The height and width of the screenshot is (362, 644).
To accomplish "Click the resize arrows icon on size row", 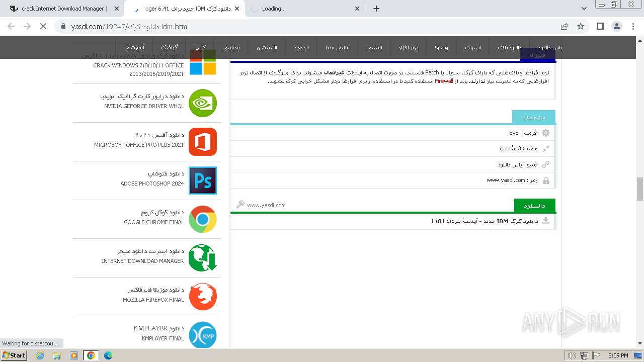I will [546, 148].
